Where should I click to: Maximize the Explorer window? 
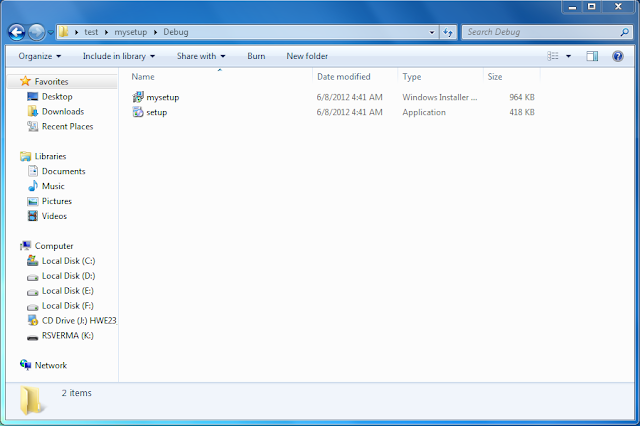click(591, 7)
